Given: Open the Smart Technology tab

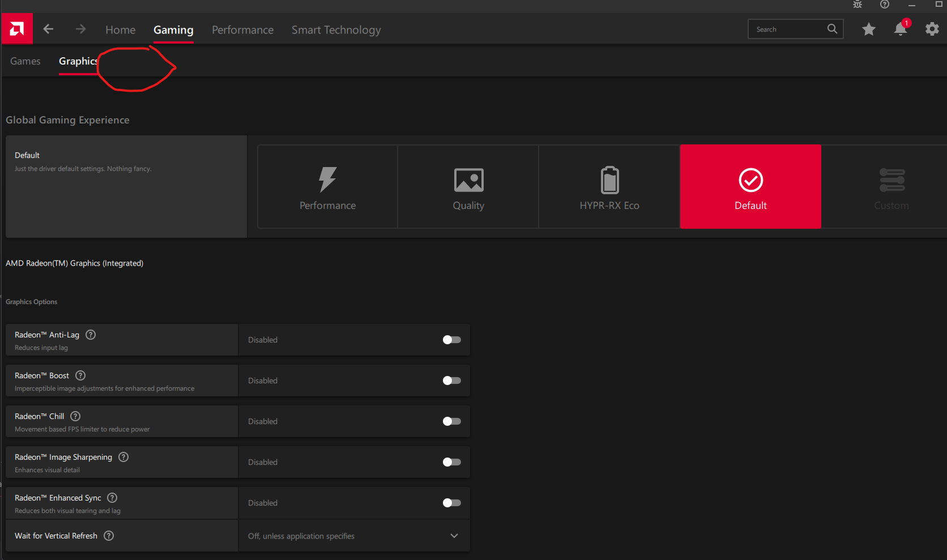Looking at the screenshot, I should click(x=336, y=30).
